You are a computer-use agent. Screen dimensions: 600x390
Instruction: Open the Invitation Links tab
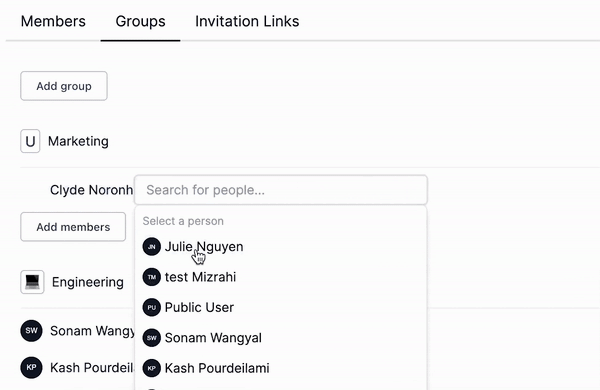click(247, 21)
